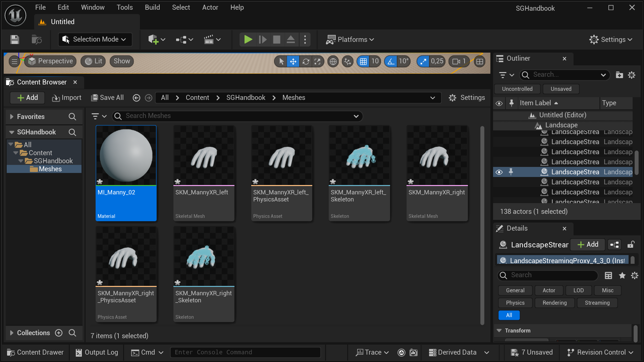644x362 pixels.
Task: Click the Import button in Content Browser
Action: click(x=66, y=98)
